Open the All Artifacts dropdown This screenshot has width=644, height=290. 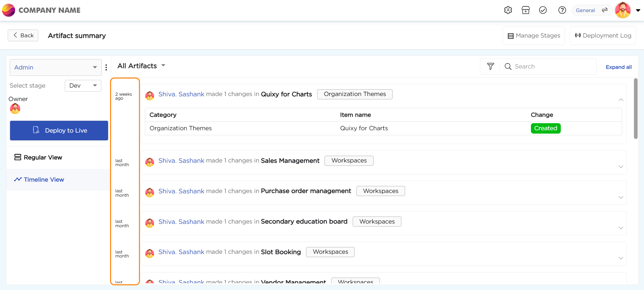point(141,66)
